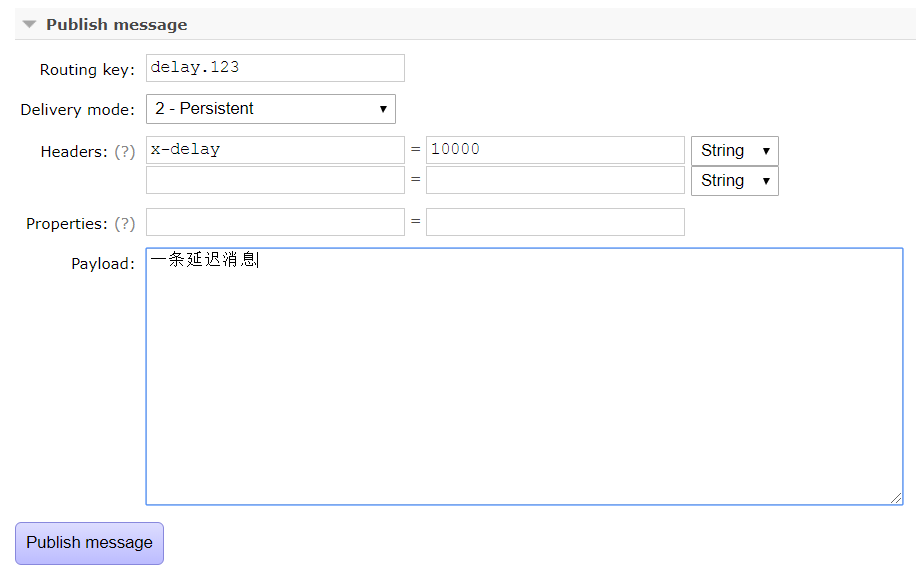
Task: Open first header's String type dropdown
Action: [x=735, y=151]
